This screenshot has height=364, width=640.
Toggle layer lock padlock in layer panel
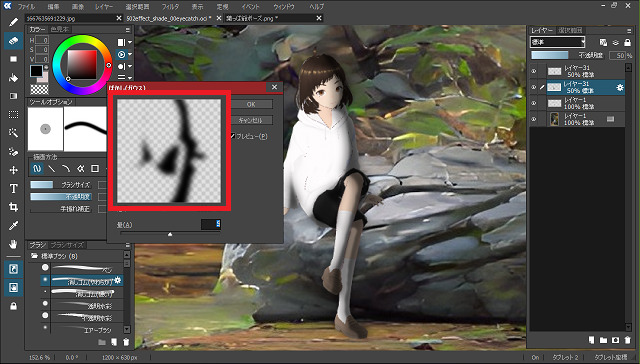[628, 42]
